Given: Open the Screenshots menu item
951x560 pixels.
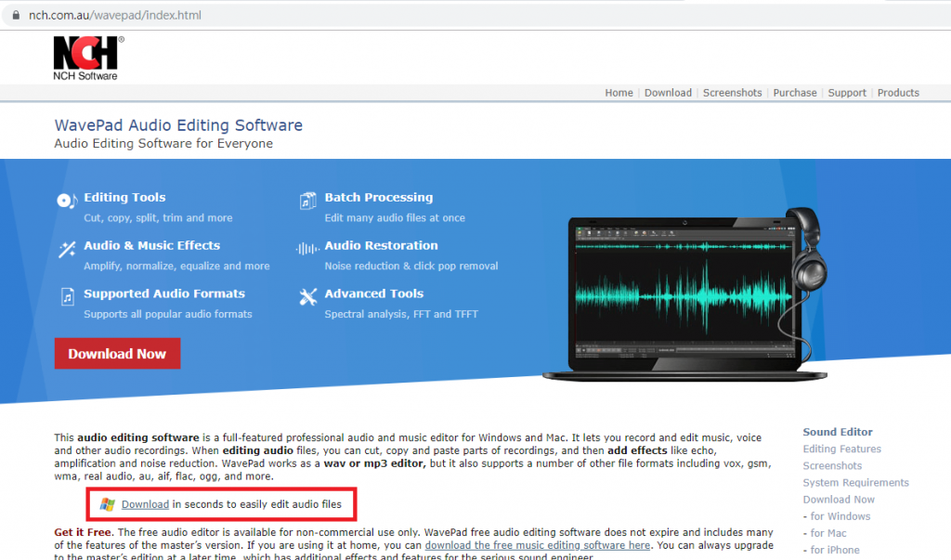Looking at the screenshot, I should pos(732,93).
